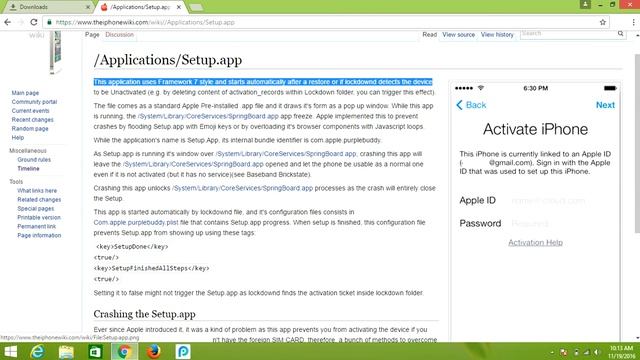
Task: Open Printable version link
Action: click(x=39, y=218)
